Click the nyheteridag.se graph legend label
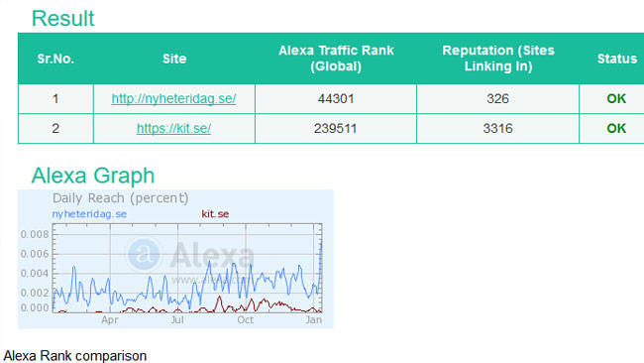The width and height of the screenshot is (644, 363). click(x=89, y=214)
